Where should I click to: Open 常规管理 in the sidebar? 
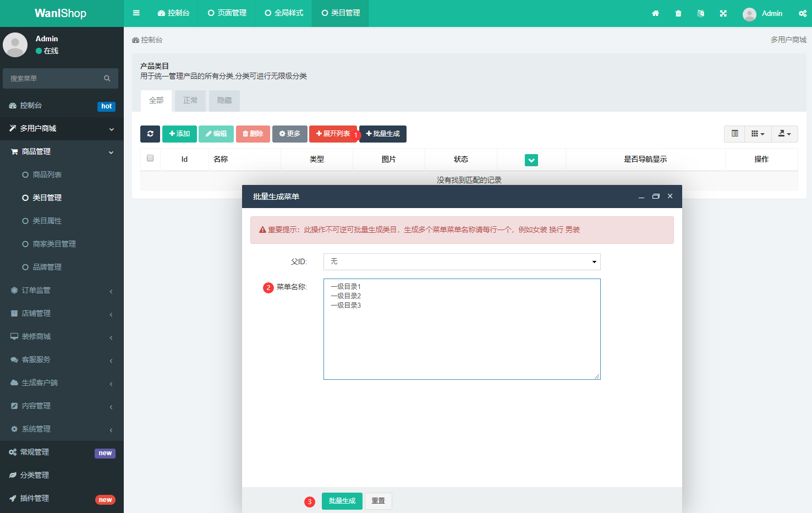[62, 452]
